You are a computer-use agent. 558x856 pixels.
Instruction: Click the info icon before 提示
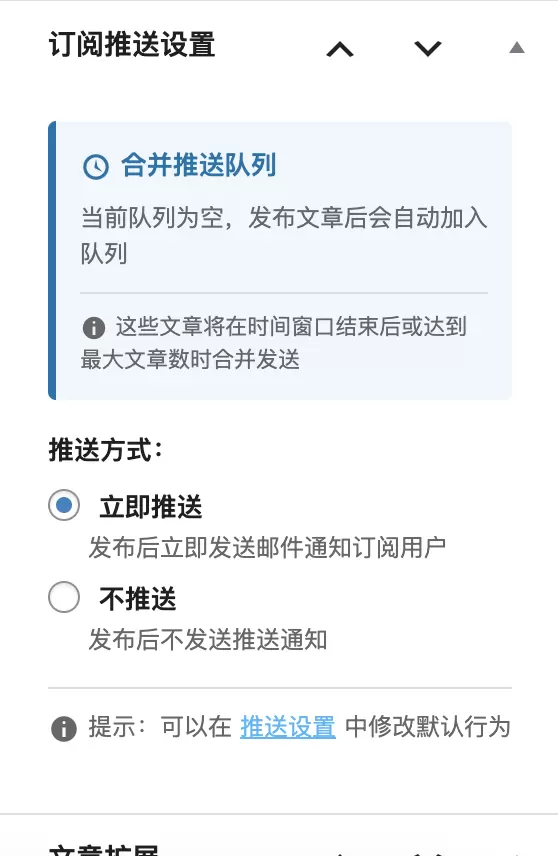pyautogui.click(x=64, y=728)
